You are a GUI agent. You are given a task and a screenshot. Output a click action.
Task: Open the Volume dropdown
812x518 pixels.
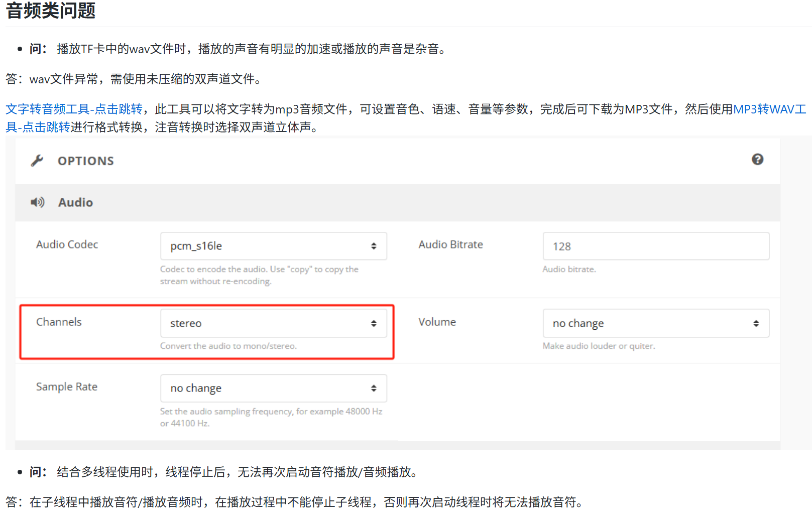tap(655, 323)
